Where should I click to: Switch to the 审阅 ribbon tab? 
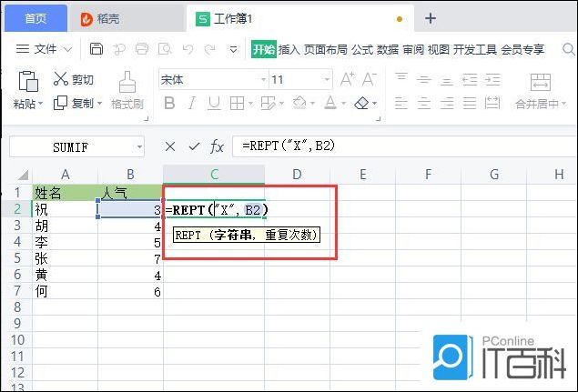point(413,49)
